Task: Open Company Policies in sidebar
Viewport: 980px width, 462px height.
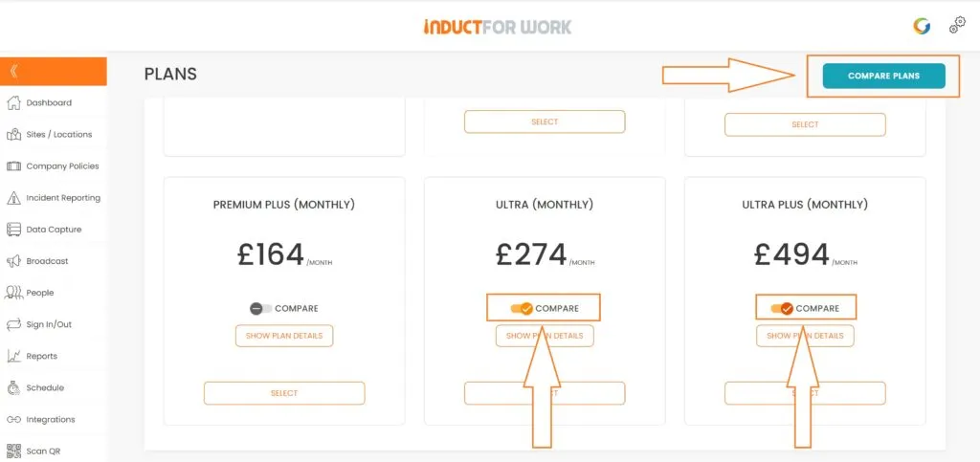Action: tap(62, 166)
